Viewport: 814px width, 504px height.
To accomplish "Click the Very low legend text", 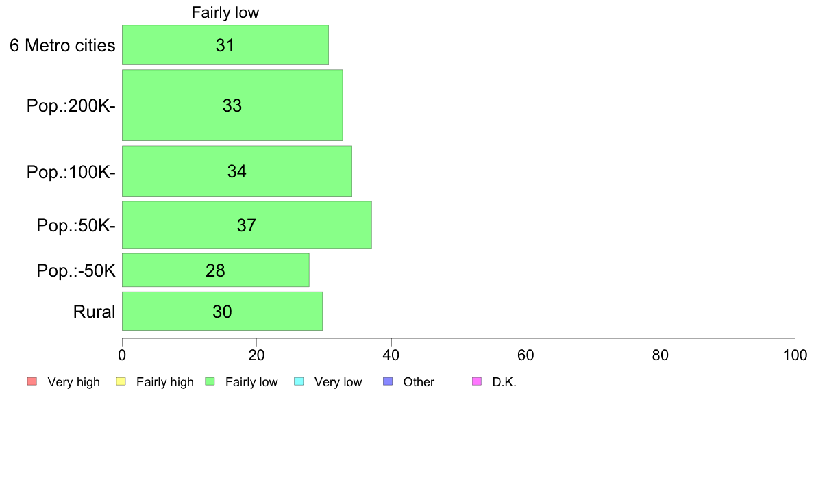I will tap(338, 382).
